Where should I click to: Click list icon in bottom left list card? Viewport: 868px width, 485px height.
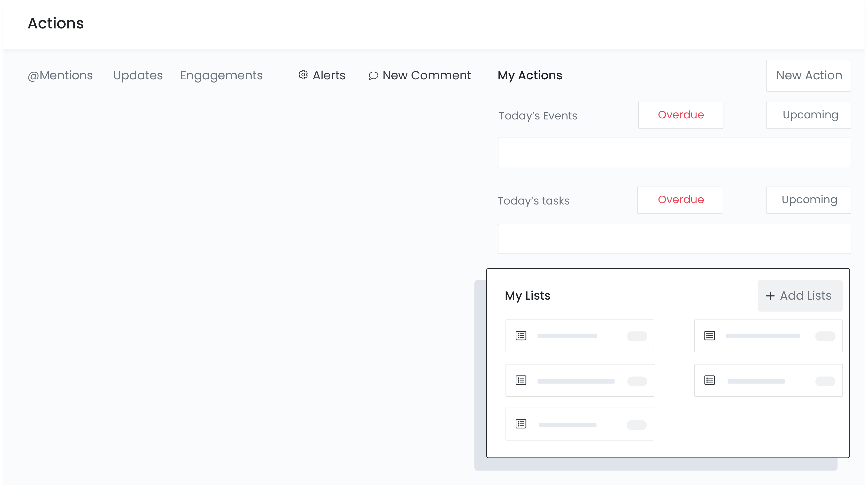click(521, 424)
